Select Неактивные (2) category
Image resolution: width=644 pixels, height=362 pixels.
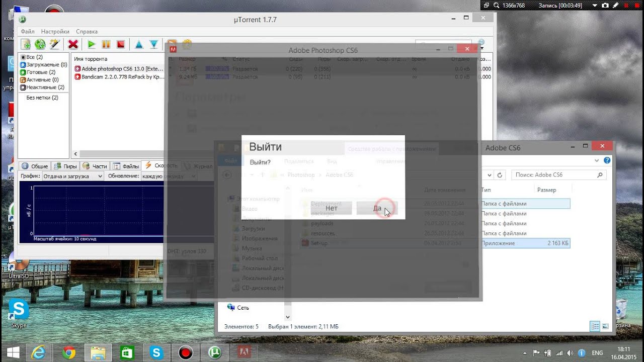(42, 87)
